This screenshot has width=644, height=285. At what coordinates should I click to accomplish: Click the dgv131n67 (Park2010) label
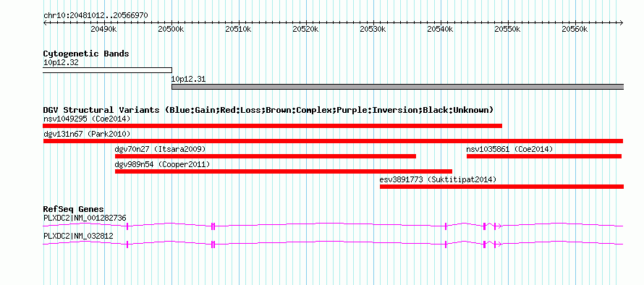(87, 134)
